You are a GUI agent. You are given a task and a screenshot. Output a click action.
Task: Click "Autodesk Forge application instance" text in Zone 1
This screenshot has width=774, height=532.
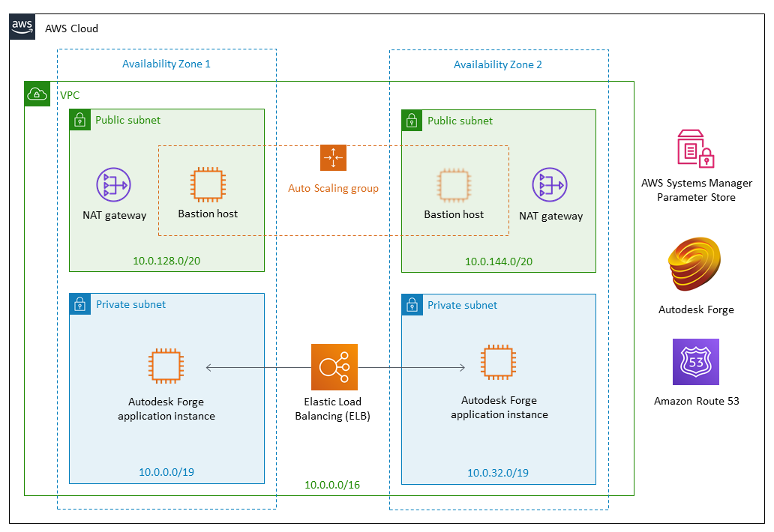(x=166, y=408)
